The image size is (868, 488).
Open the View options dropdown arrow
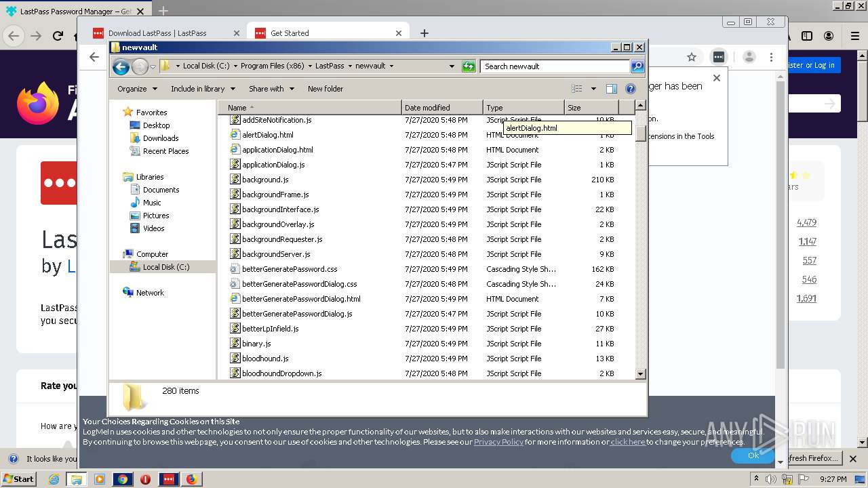pos(593,89)
